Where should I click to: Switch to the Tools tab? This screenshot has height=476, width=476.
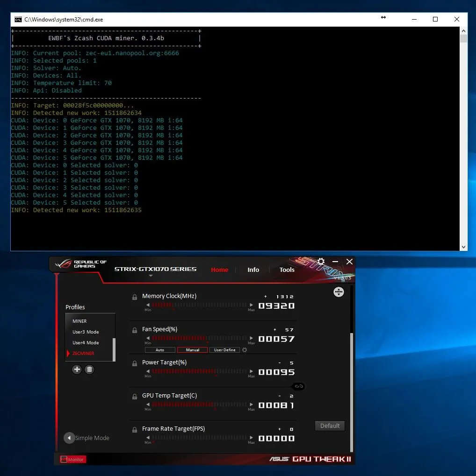point(287,270)
